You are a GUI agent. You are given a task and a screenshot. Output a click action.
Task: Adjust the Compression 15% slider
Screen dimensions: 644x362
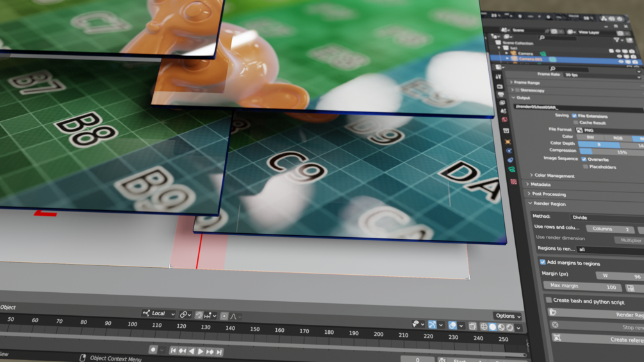click(x=611, y=152)
